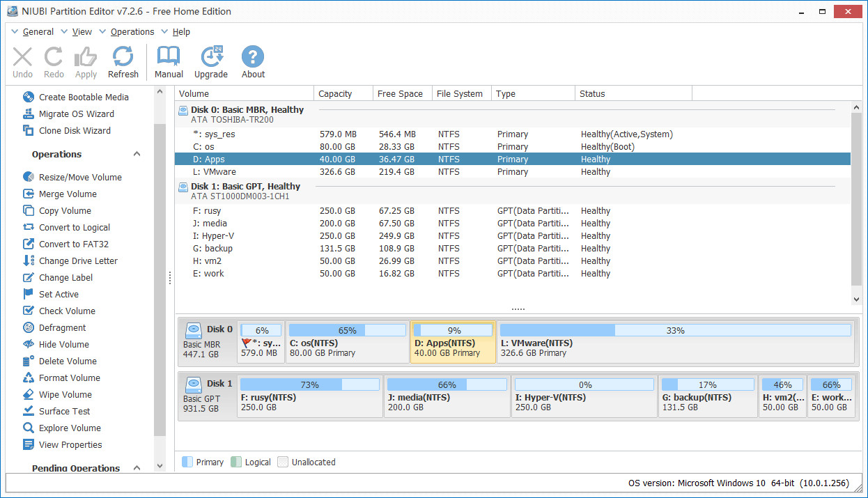Sort by the Capacity column header

[343, 93]
